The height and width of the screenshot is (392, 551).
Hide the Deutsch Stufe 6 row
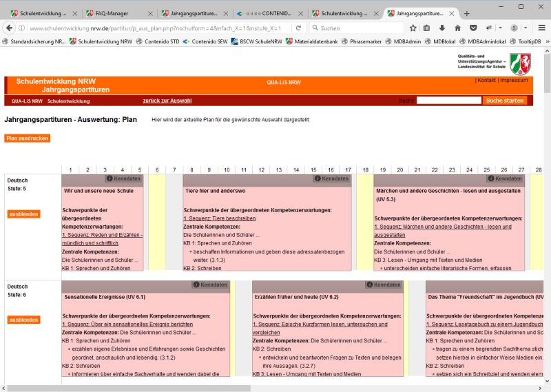(23, 320)
